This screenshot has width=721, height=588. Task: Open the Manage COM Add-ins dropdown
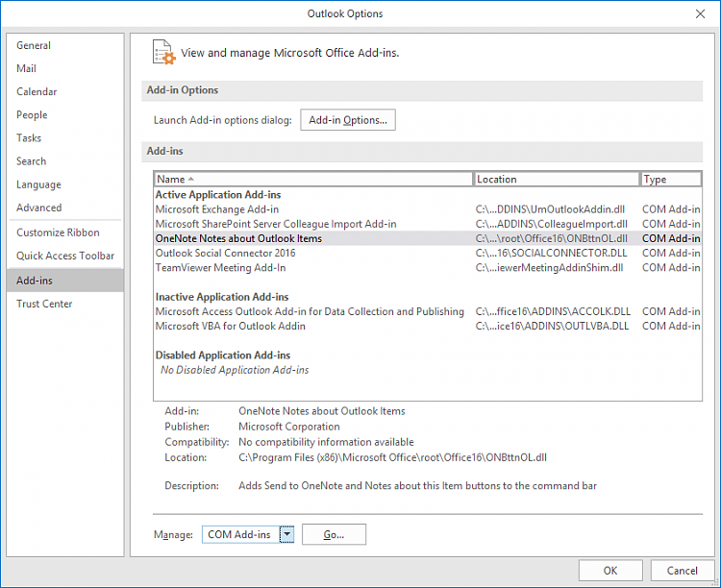286,534
